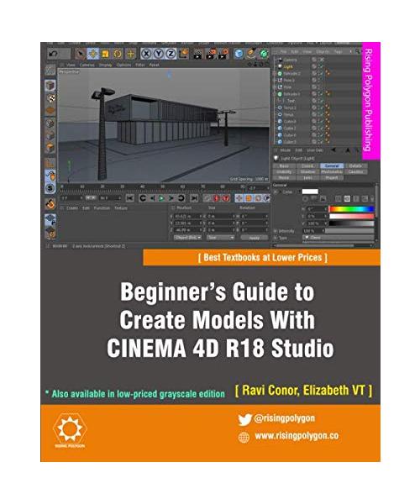Open the Object (Rel) coordinate dropdown
Image resolution: width=420 pixels, height=504 pixels.
click(x=187, y=238)
